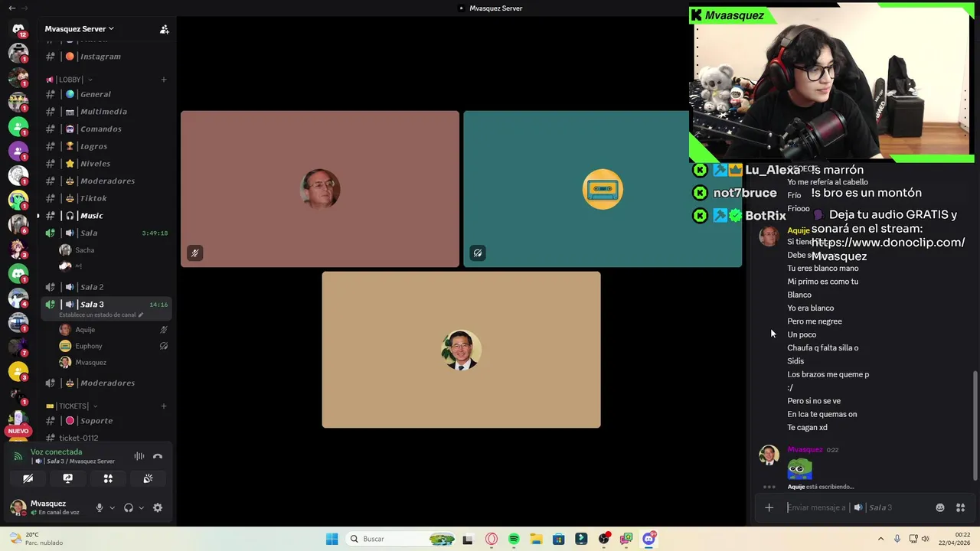Screen dimensions: 980x551
Task: Open the Windows Start menu
Action: tap(332, 539)
